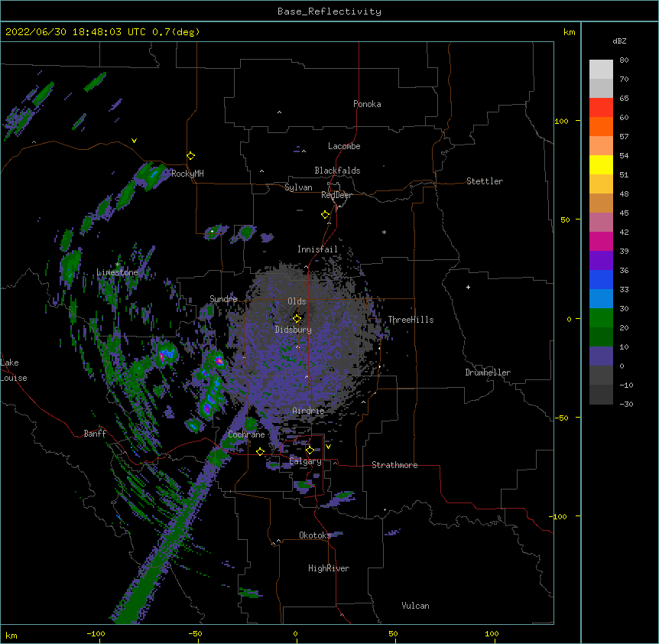This screenshot has height=644, width=659.
Task: Click the -10 dBZ dark gray swatch
Action: [x=601, y=395]
